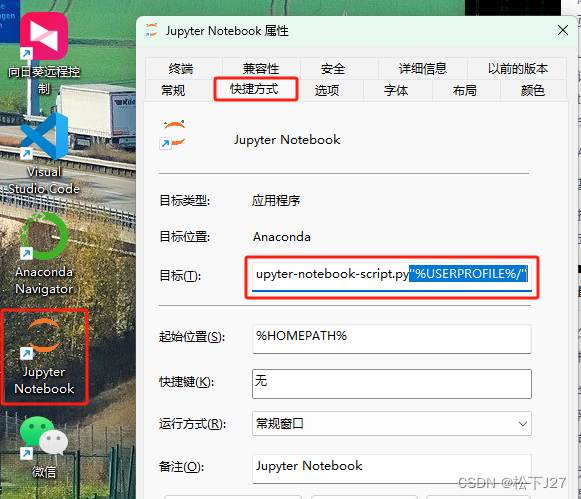Viewport: 581px width, 499px height.
Task: Switch to the 颜色 tab
Action: point(532,90)
